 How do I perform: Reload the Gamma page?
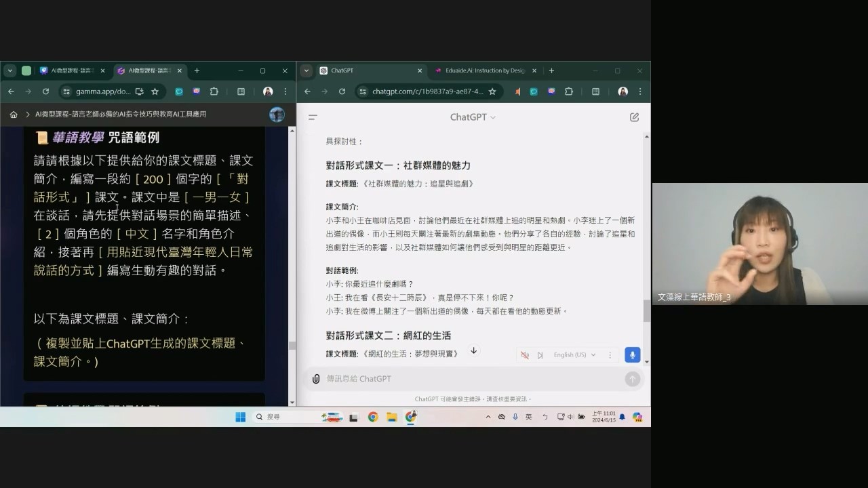pyautogui.click(x=45, y=91)
